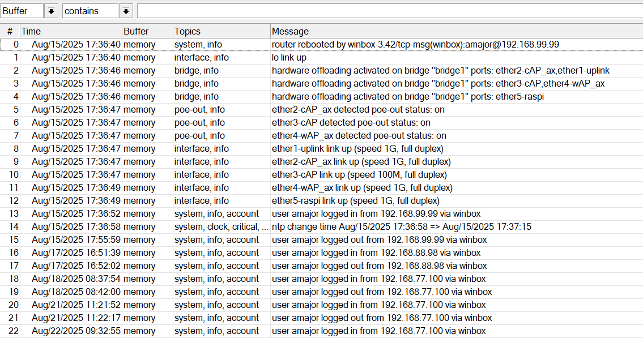
Task: Open the 'contains' condition dropdown arrow
Action: (126, 11)
